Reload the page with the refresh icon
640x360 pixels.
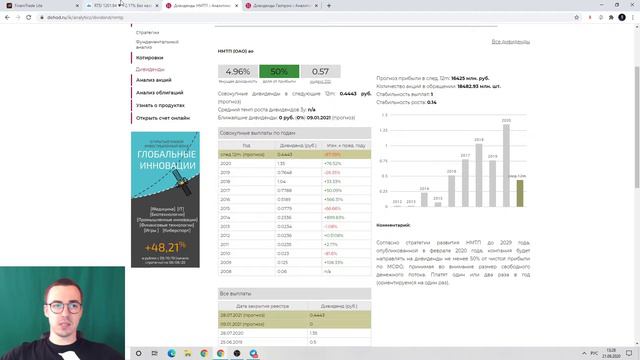pyautogui.click(x=29, y=18)
